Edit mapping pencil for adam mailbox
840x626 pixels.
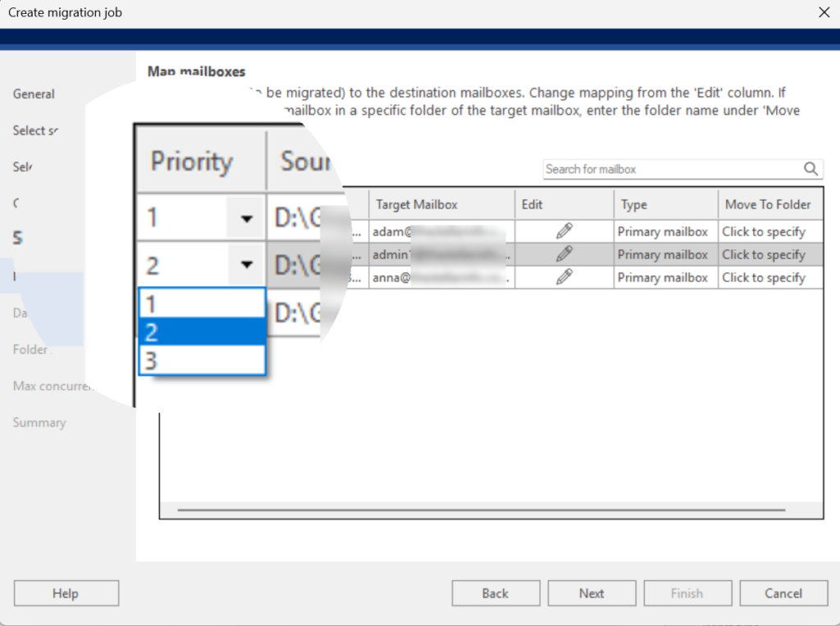pyautogui.click(x=564, y=231)
